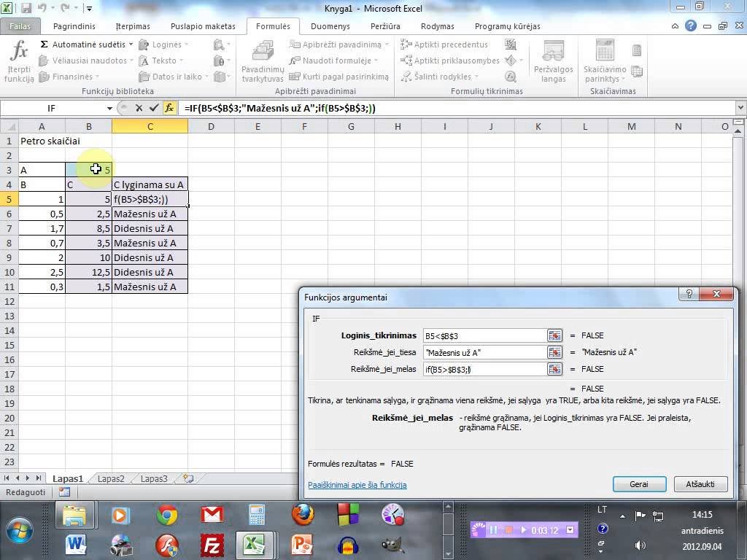The width and height of the screenshot is (747, 560).
Task: Switch to sheet Lapas2
Action: (x=111, y=478)
